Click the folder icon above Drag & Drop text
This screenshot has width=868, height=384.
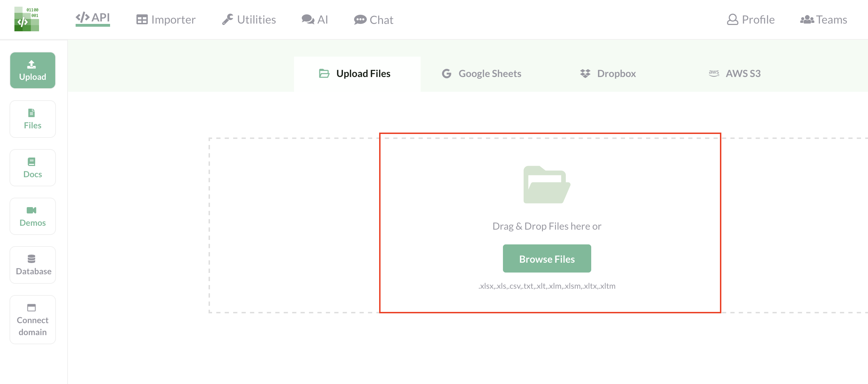click(x=547, y=185)
